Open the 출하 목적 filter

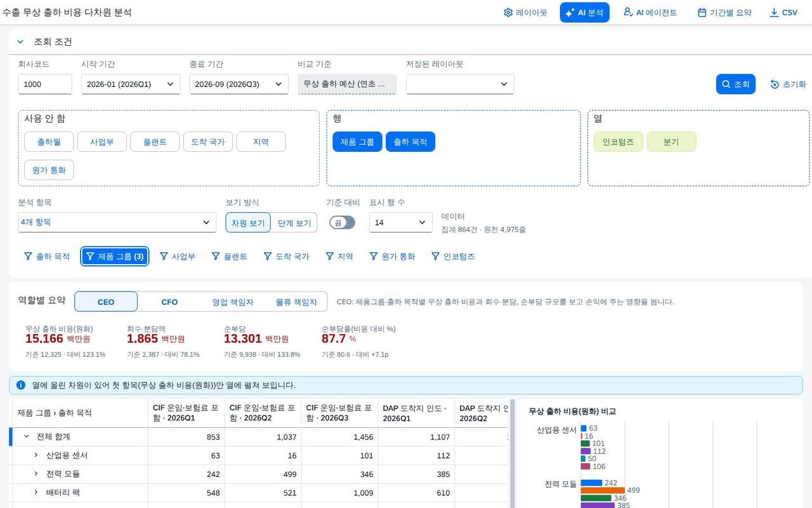point(46,257)
